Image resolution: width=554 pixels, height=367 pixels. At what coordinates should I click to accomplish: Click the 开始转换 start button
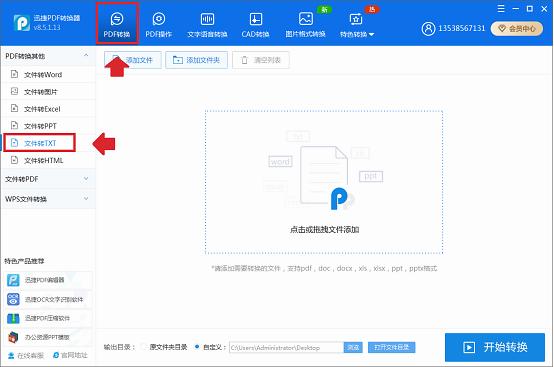(x=495, y=347)
